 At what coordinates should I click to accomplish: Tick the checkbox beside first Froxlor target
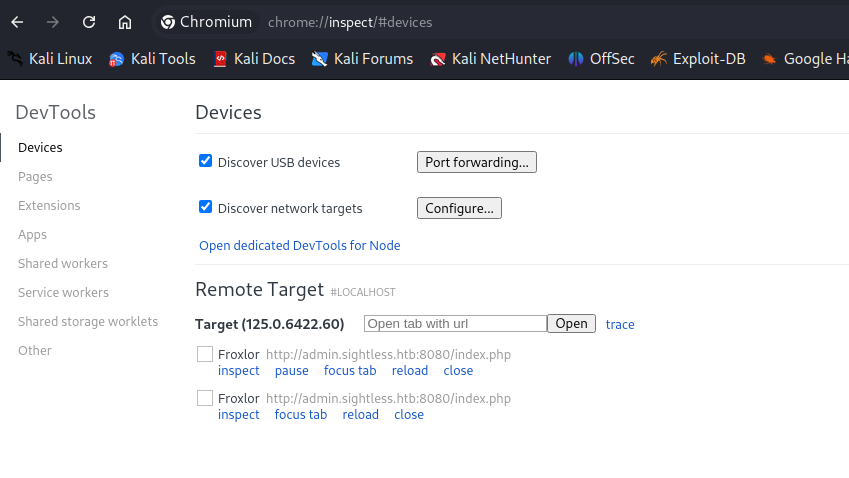click(205, 354)
